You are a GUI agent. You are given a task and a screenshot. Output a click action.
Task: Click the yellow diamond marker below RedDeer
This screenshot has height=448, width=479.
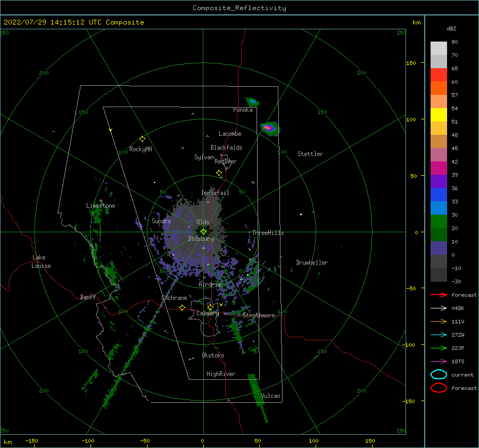tap(219, 173)
